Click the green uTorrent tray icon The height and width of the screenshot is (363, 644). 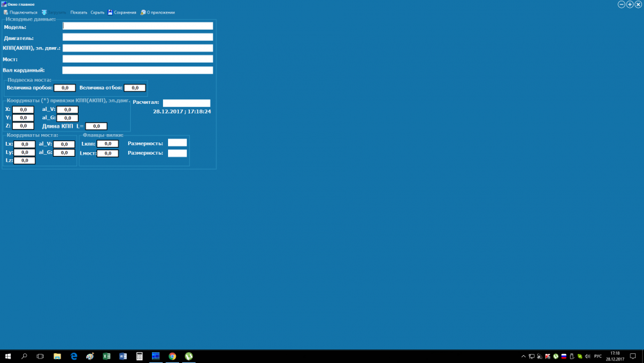[x=556, y=357]
